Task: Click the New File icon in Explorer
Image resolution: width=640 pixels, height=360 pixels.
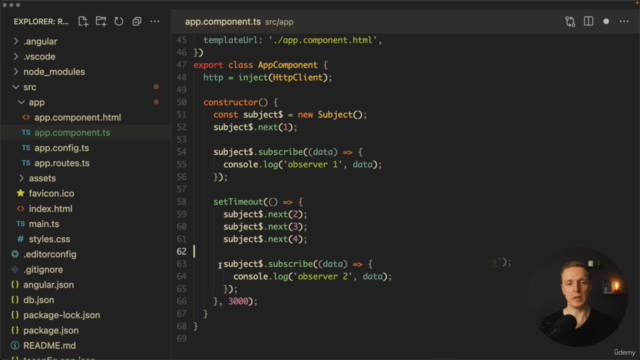Action: click(83, 22)
